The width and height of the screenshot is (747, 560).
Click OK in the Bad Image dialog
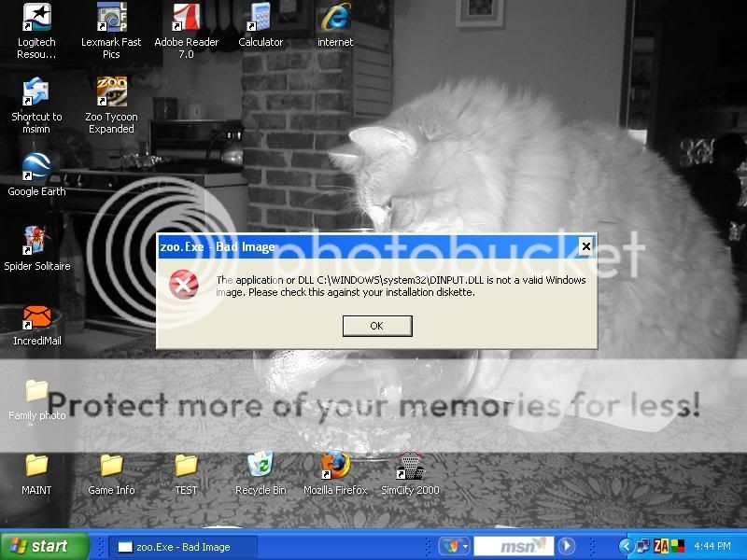(x=376, y=326)
